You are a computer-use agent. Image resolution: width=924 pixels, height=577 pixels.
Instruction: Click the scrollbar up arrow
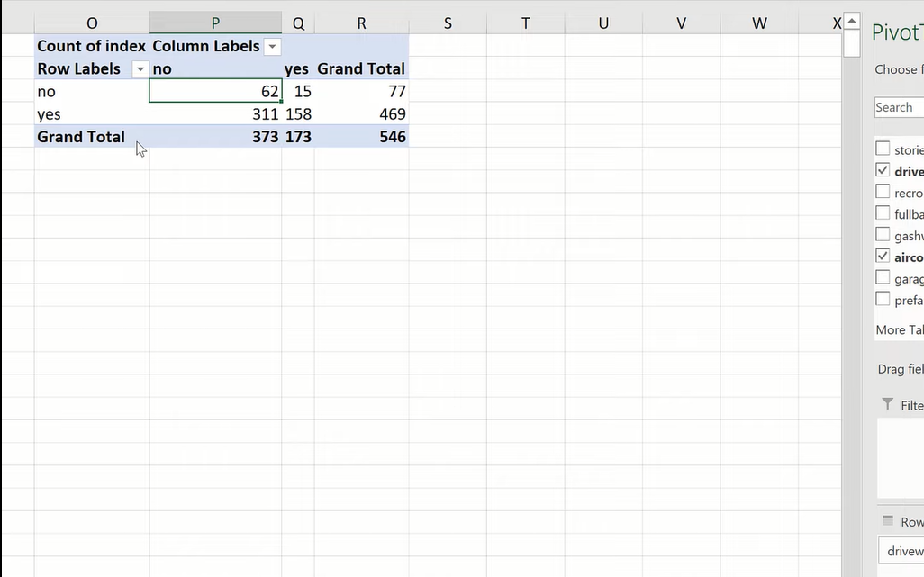[852, 21]
